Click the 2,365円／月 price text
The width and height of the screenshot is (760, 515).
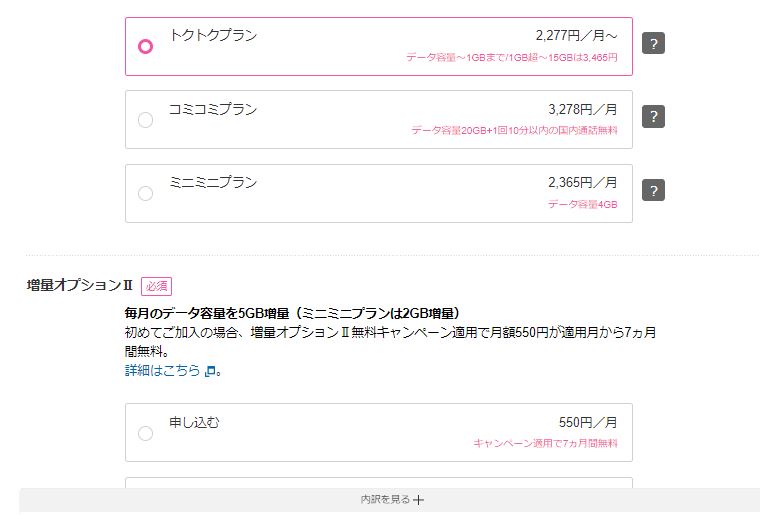(x=583, y=183)
